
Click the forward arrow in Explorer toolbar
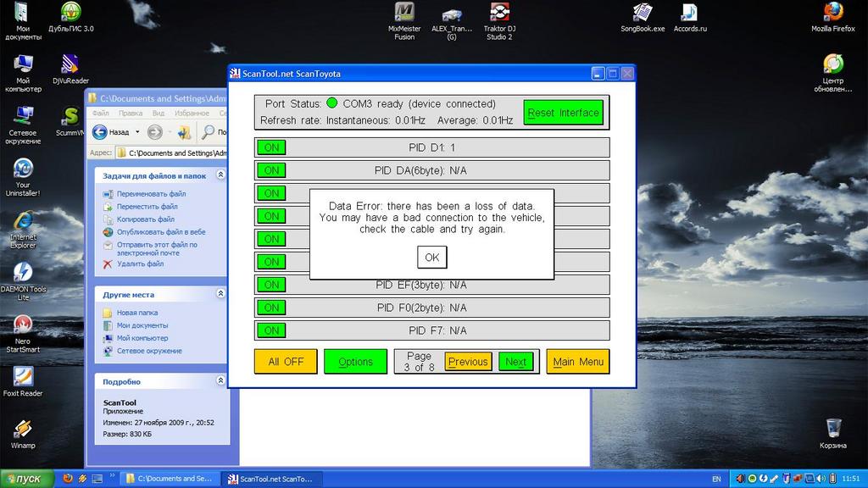(155, 132)
